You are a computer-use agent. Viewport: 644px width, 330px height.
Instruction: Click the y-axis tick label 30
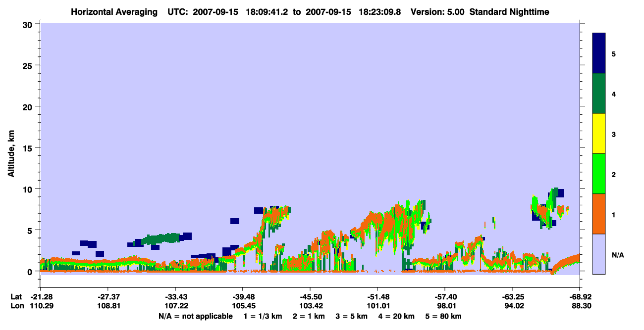point(28,24)
